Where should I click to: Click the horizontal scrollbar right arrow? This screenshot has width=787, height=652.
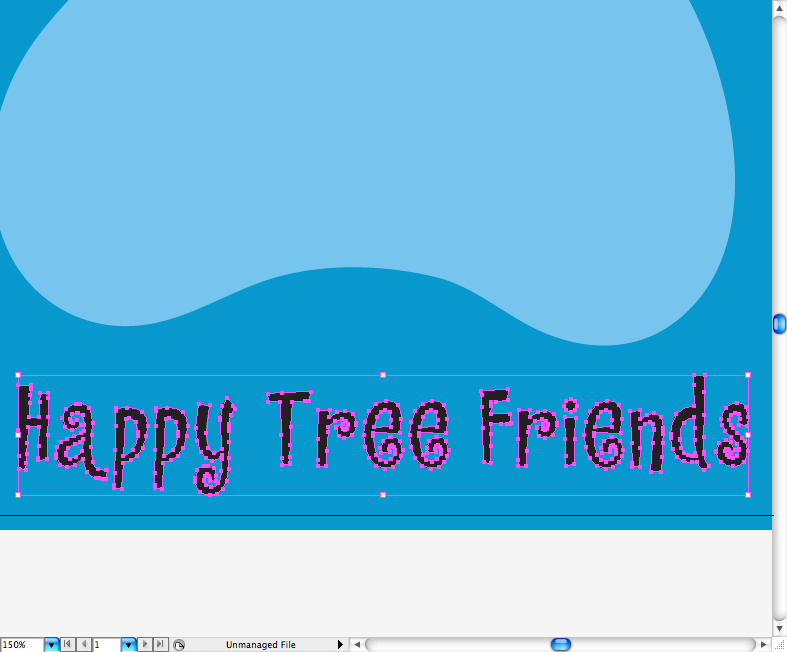coord(764,644)
